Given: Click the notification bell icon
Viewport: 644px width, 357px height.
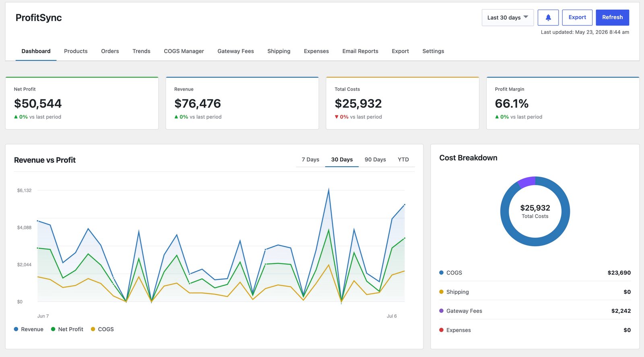Looking at the screenshot, I should [x=548, y=18].
